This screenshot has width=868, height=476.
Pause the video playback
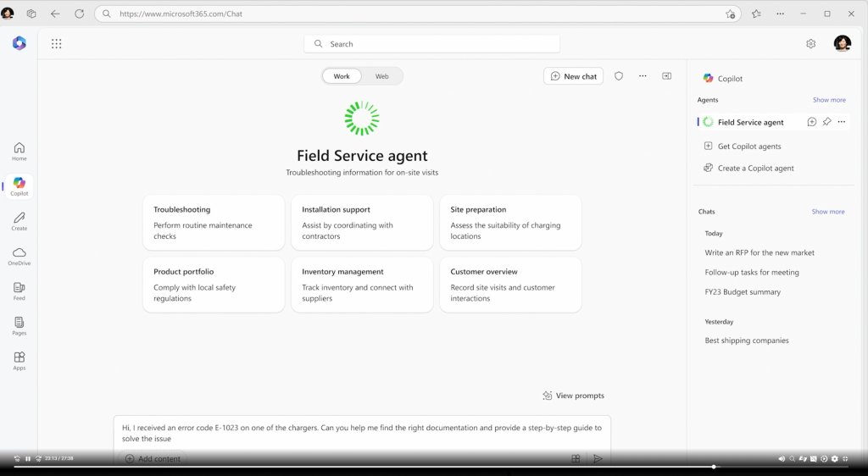[x=28, y=458]
